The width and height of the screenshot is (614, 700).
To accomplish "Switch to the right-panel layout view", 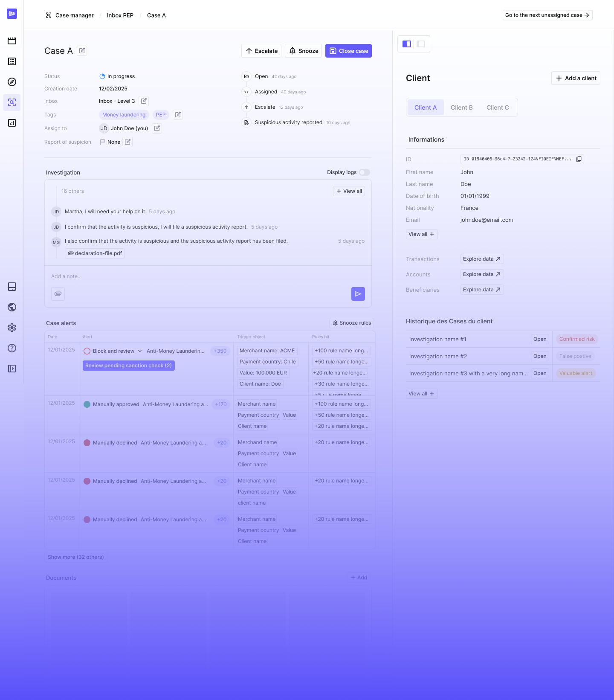I will [421, 44].
